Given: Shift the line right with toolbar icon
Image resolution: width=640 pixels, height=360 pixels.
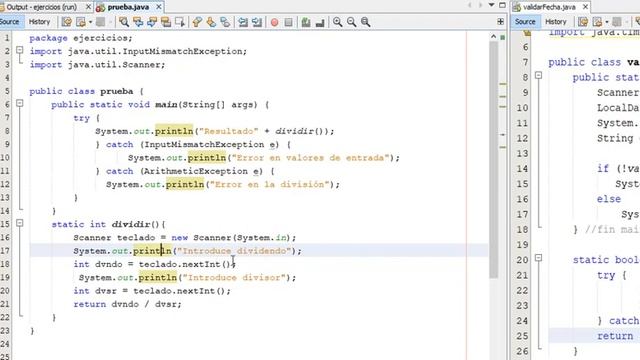Looking at the screenshot, I should point(257,22).
